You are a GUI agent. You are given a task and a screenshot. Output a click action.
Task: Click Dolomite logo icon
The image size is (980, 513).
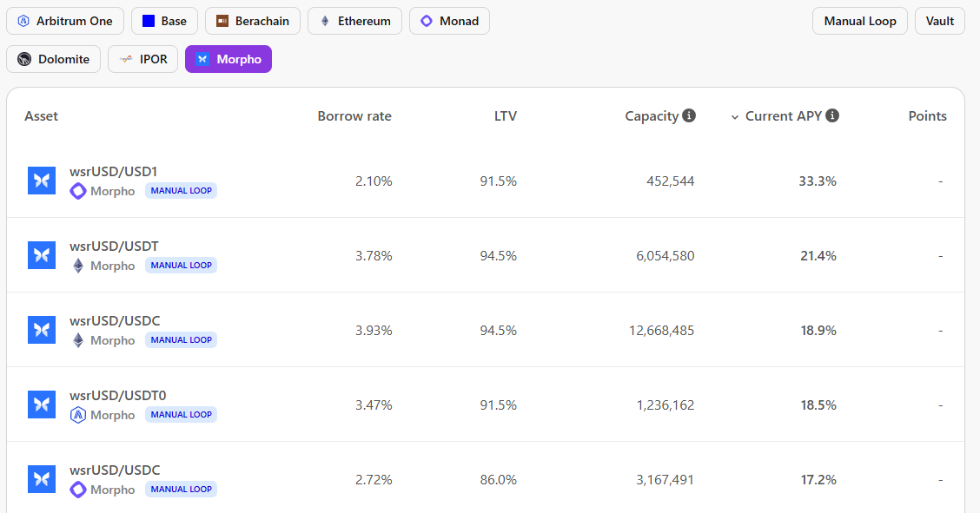(x=24, y=59)
